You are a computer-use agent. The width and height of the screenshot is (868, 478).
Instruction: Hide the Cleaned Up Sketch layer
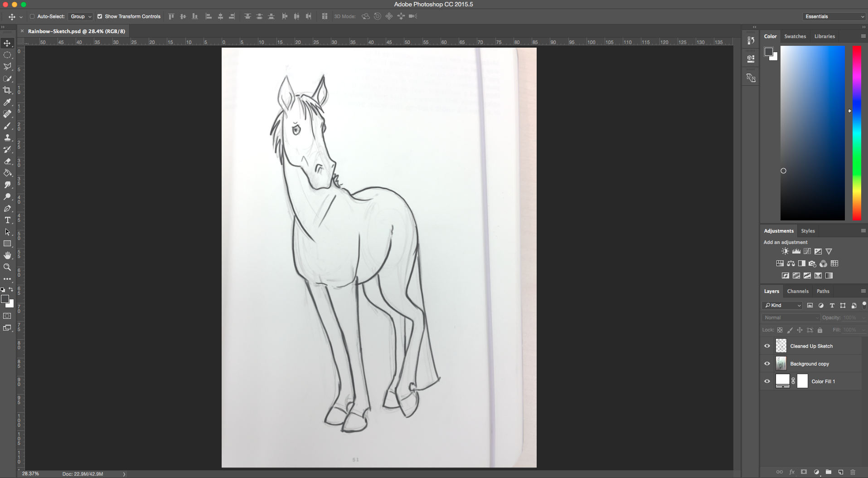[767, 346]
